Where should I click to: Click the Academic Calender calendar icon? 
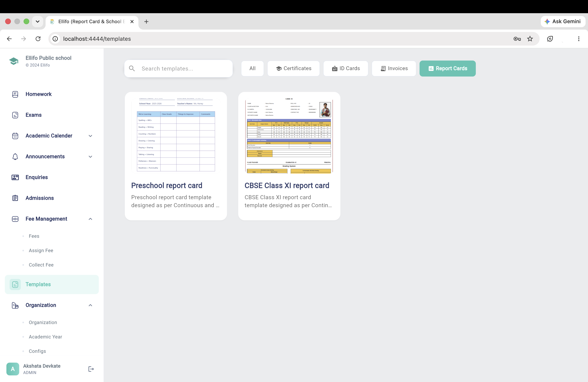(15, 136)
